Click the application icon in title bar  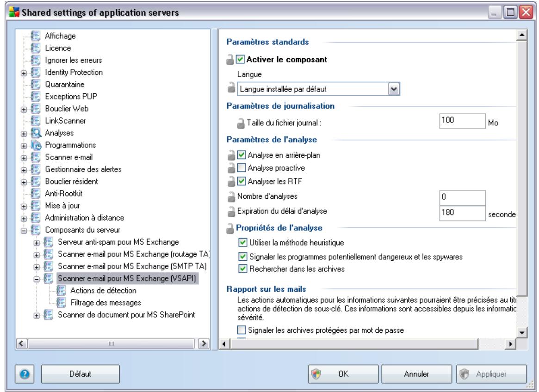(14, 12)
